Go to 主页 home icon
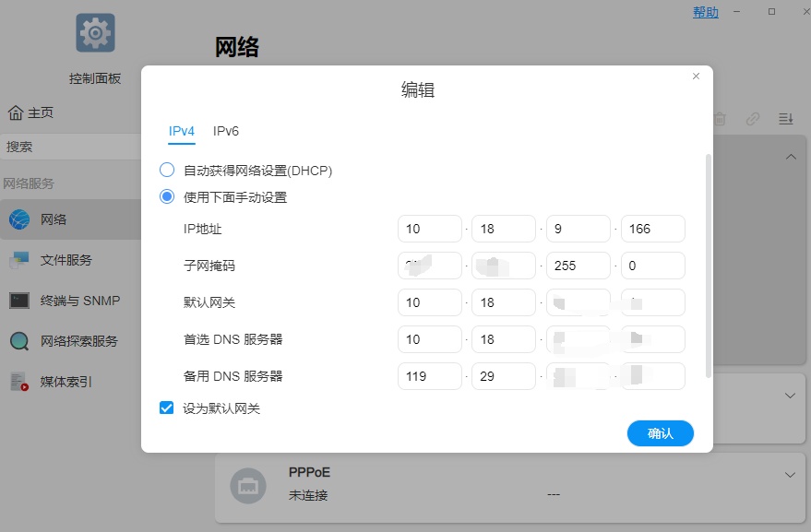The width and height of the screenshot is (811, 532). pyautogui.click(x=16, y=112)
